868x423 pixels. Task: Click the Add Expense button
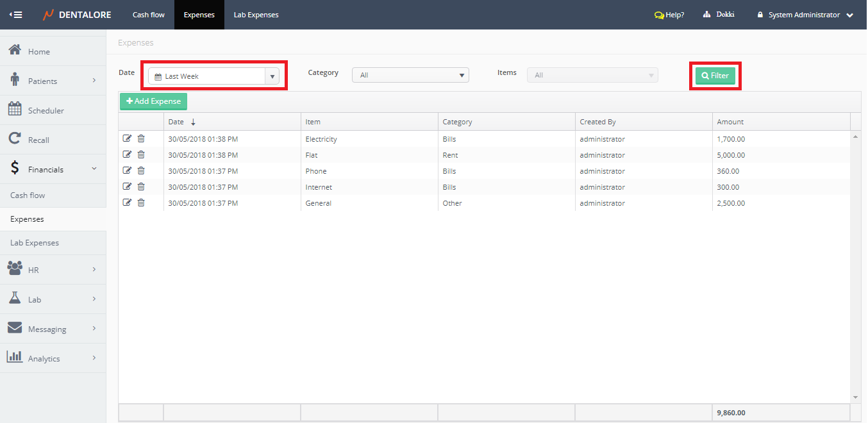click(153, 101)
